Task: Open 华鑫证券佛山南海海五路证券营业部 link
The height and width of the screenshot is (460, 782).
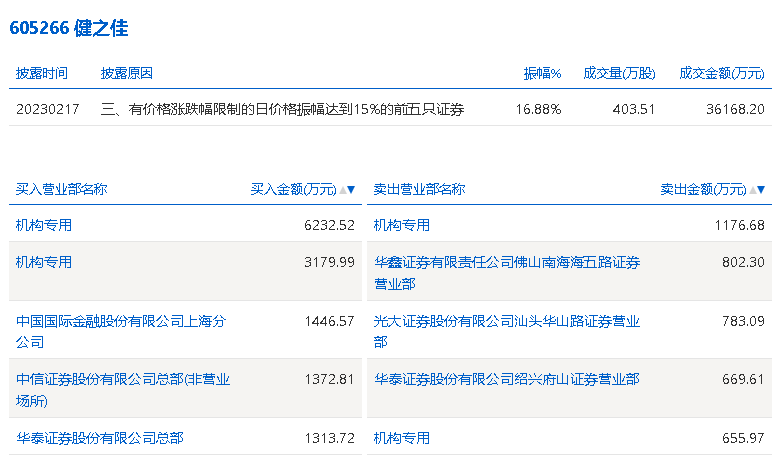Action: click(507, 273)
